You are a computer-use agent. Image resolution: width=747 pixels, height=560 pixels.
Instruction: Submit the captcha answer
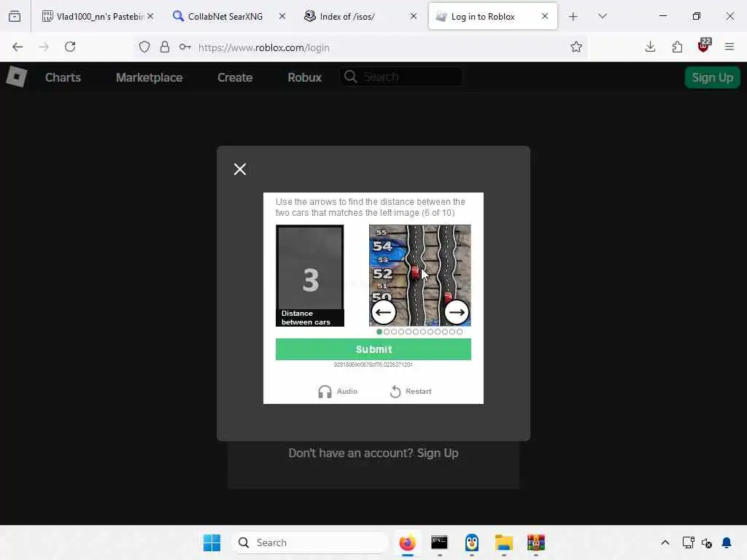pyautogui.click(x=373, y=349)
